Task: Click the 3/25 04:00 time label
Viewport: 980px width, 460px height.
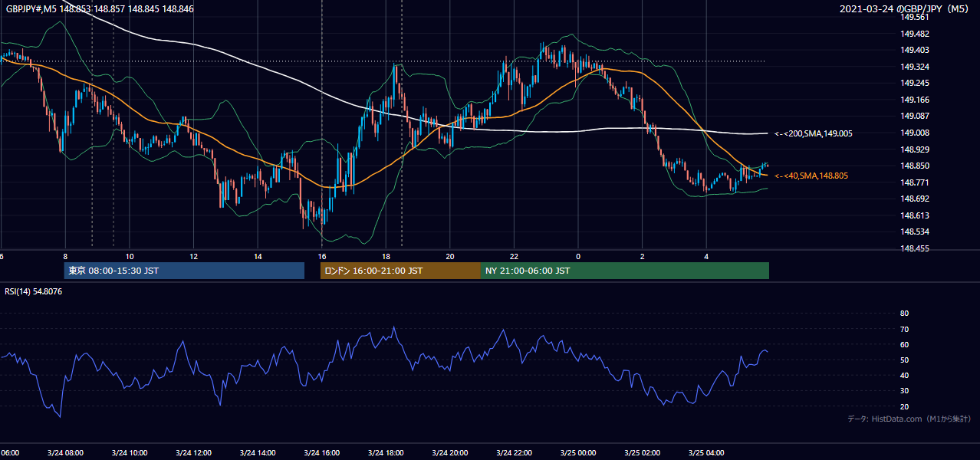Action: (706, 453)
